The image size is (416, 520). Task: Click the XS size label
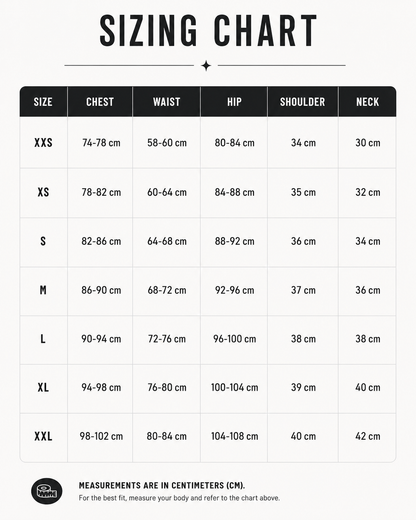click(x=43, y=192)
